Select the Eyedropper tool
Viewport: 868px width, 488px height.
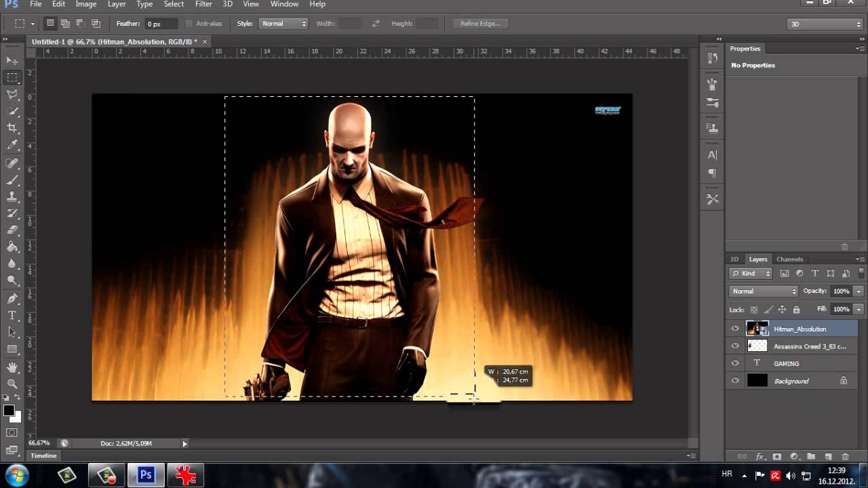(x=12, y=145)
